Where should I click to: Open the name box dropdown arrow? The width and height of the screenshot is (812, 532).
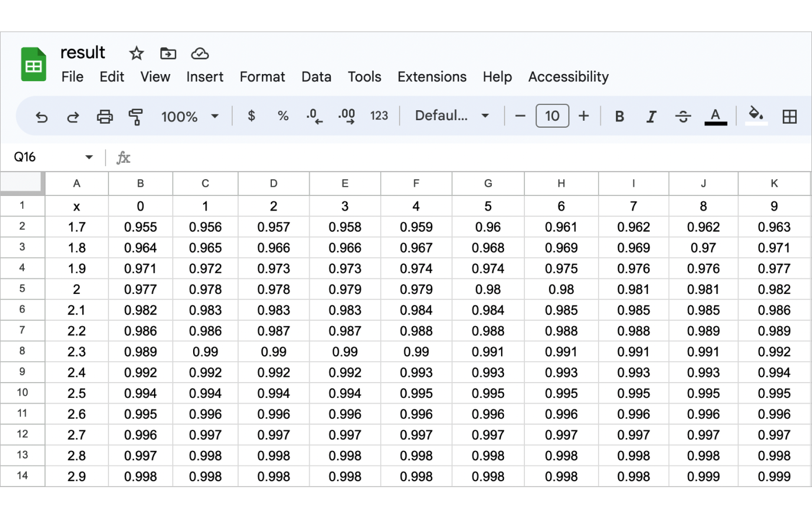(89, 157)
